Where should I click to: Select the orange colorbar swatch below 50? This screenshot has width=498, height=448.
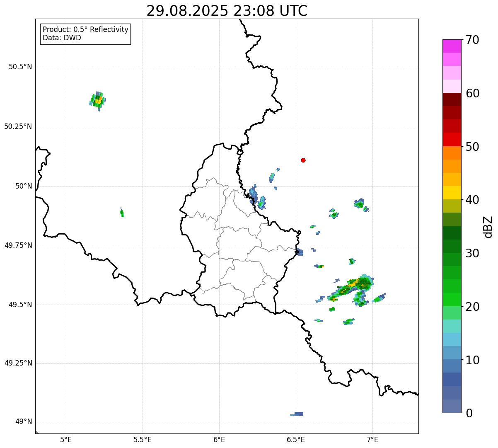(452, 153)
